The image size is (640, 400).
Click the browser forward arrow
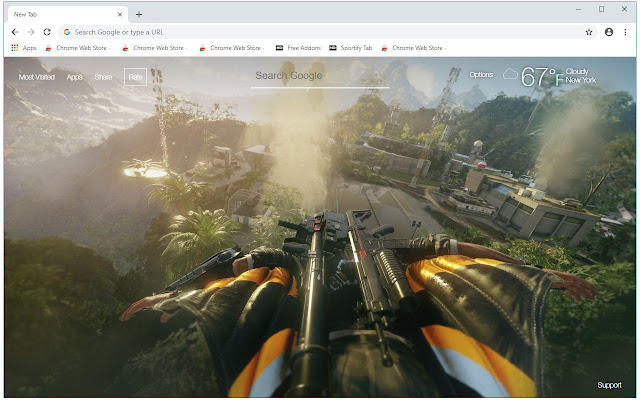pyautogui.click(x=31, y=32)
